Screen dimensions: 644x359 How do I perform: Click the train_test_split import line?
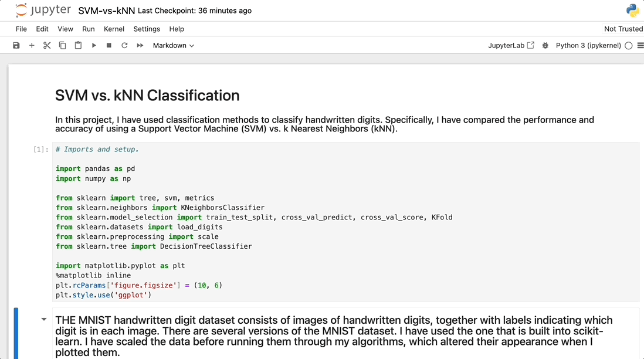(254, 217)
